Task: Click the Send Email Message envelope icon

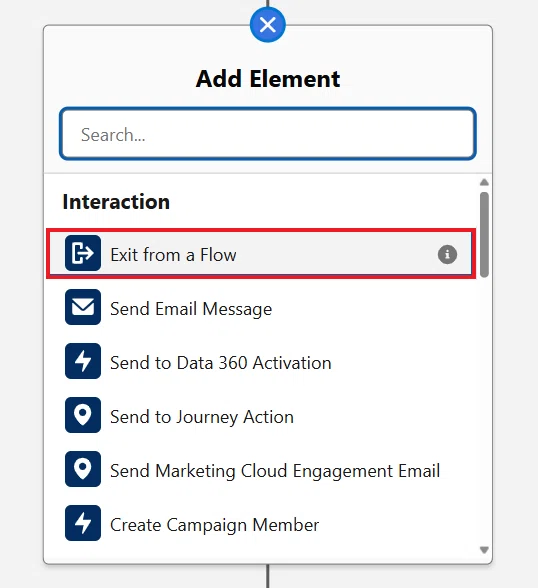Action: click(82, 307)
